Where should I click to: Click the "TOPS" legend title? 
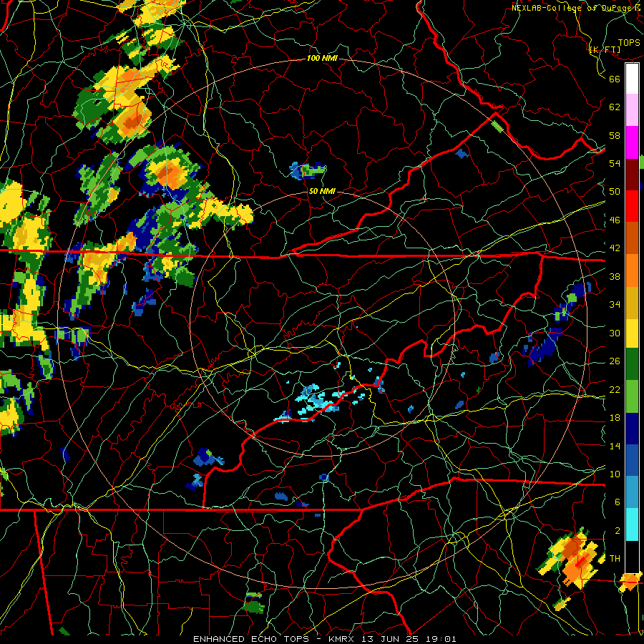point(629,42)
